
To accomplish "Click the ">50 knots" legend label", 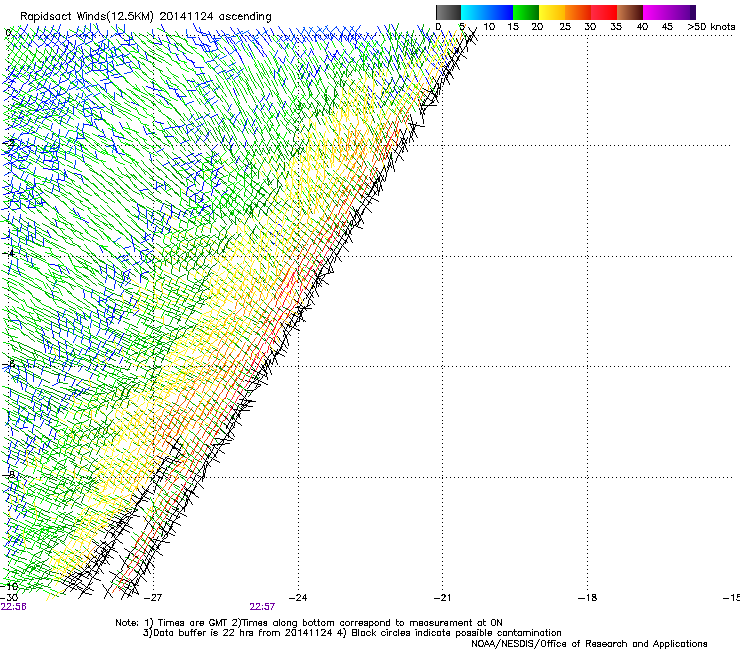I will coord(711,27).
